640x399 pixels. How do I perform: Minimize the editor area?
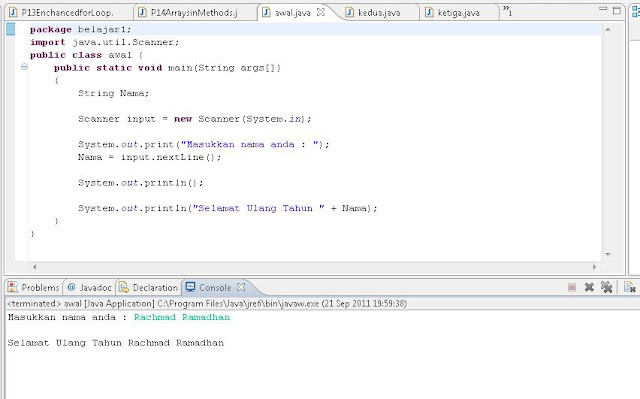[603, 9]
